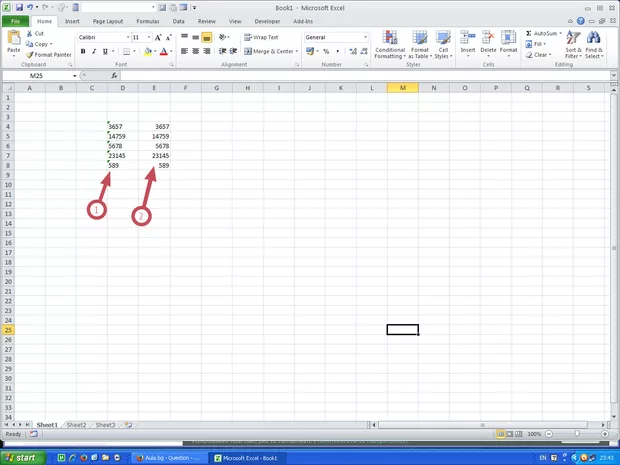
Task: Toggle Italic formatting
Action: coord(94,51)
